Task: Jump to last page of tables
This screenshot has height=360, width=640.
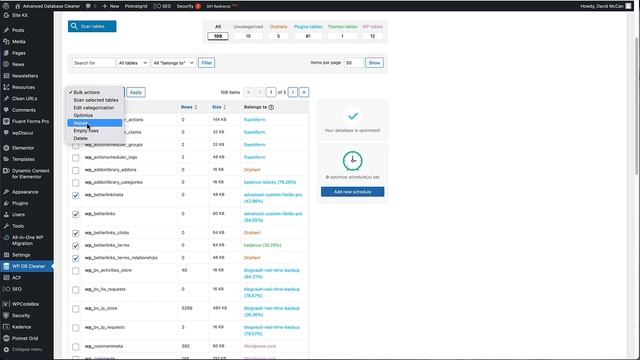Action: coord(304,92)
